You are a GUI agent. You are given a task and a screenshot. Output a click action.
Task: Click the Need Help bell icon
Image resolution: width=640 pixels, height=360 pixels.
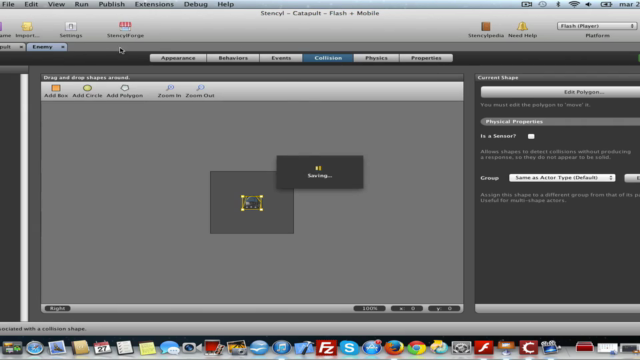pyautogui.click(x=522, y=29)
